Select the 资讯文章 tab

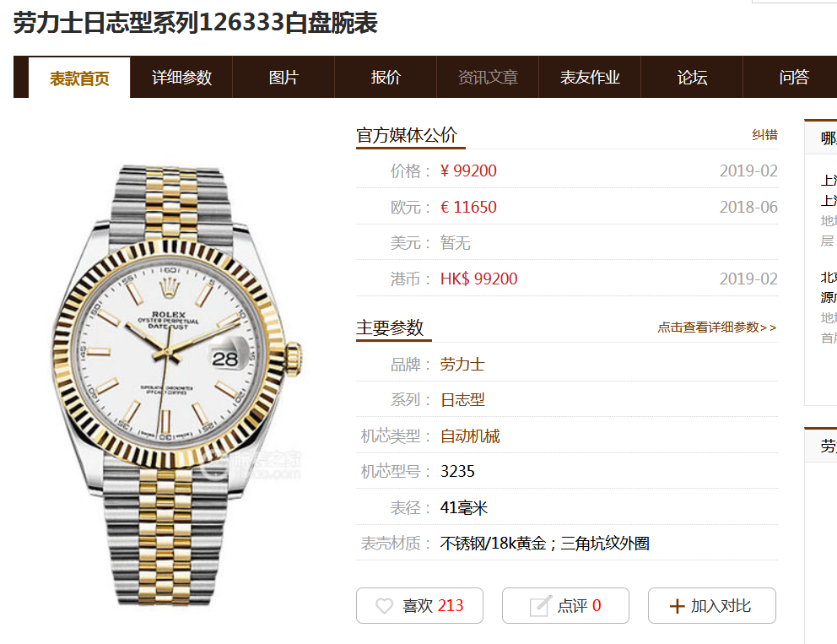coord(488,78)
